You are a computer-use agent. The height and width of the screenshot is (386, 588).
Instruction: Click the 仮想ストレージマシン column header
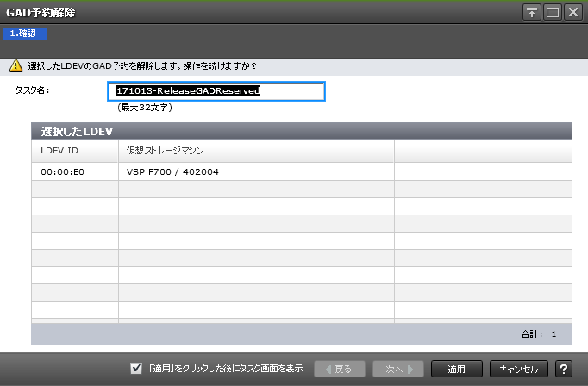pyautogui.click(x=257, y=151)
